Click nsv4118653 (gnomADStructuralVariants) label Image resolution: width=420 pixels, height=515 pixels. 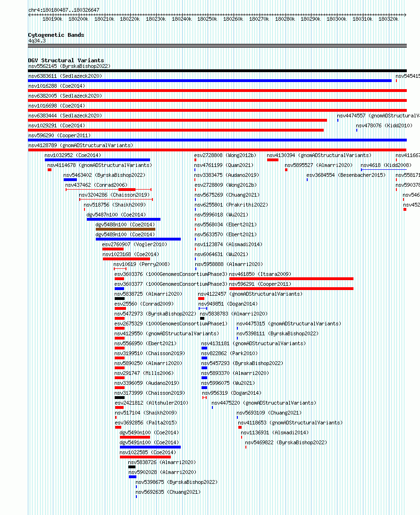coord(290,423)
